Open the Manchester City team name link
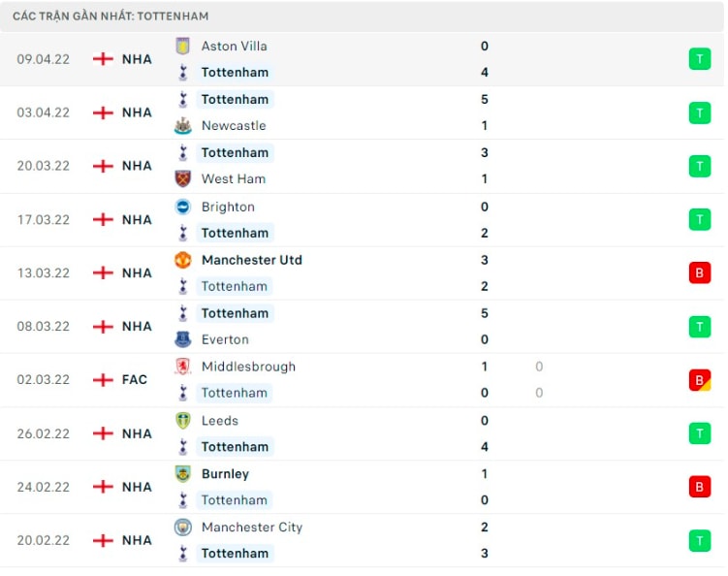This screenshot has width=728, height=576. pos(252,528)
